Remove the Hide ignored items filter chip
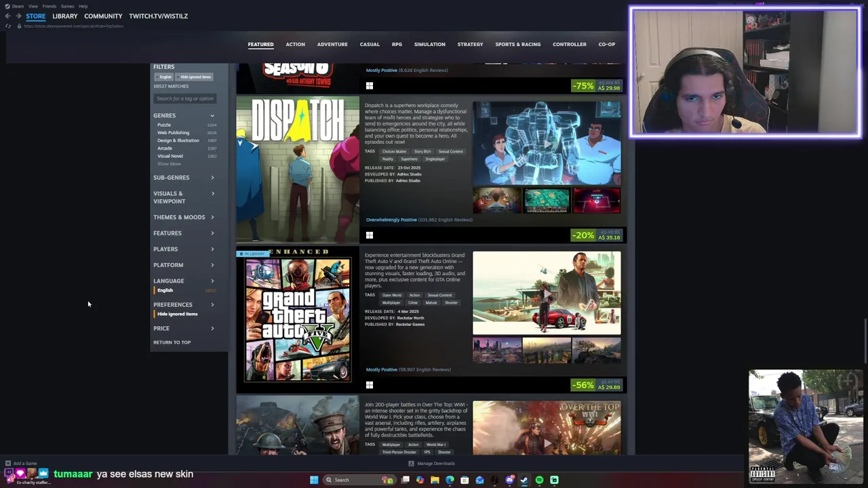The width and height of the screenshot is (868, 488). [195, 77]
